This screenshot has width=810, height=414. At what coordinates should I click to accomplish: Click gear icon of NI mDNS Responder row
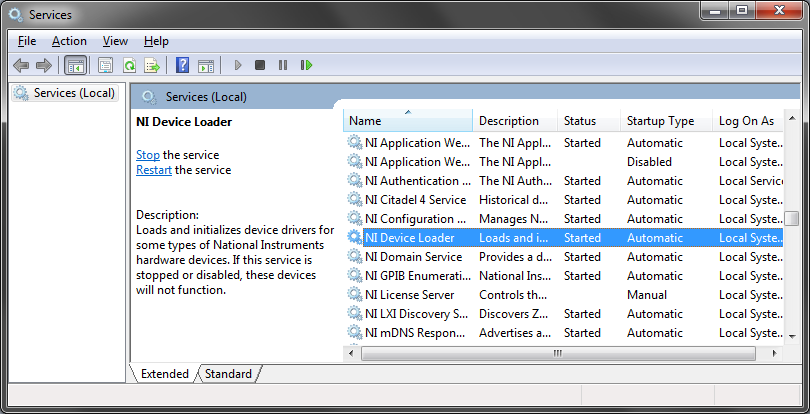tap(354, 332)
